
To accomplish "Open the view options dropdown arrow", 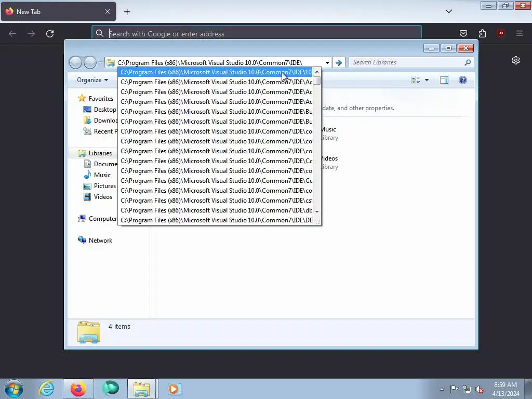I will 427,80.
